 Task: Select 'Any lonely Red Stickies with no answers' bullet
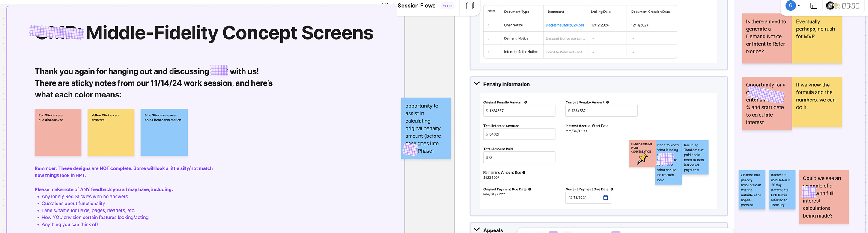(x=85, y=197)
